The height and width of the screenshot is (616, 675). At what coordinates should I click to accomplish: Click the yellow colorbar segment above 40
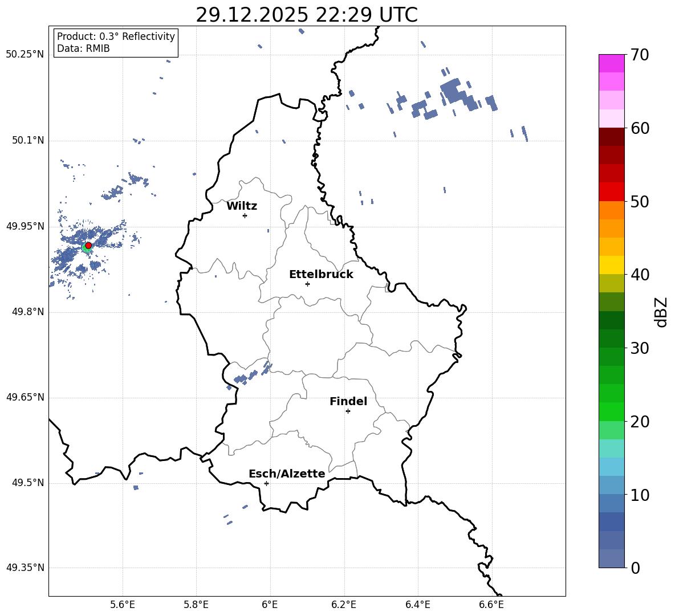point(612,266)
